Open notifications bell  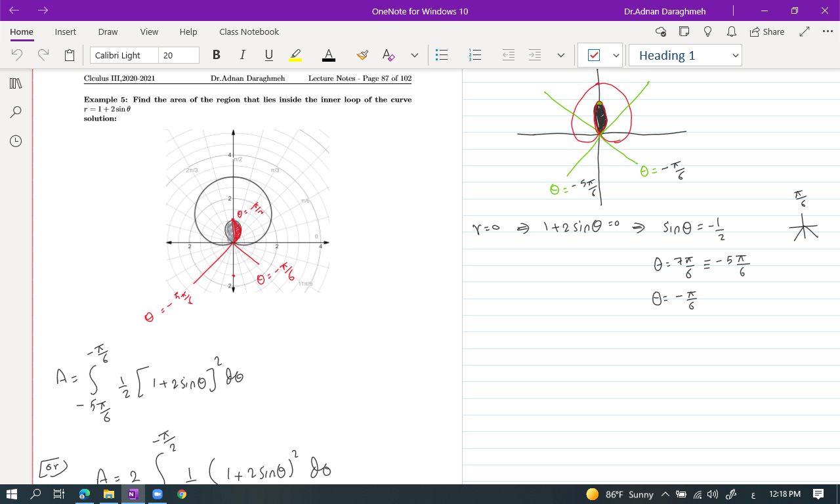pyautogui.click(x=731, y=31)
